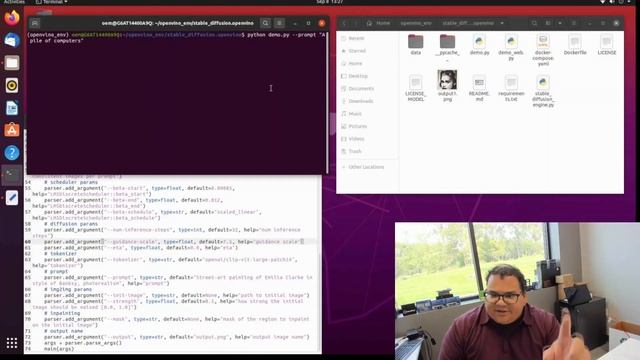640x360 pixels.
Task: Click the '# tokenizer' comment line in editor
Action: pos(60,253)
